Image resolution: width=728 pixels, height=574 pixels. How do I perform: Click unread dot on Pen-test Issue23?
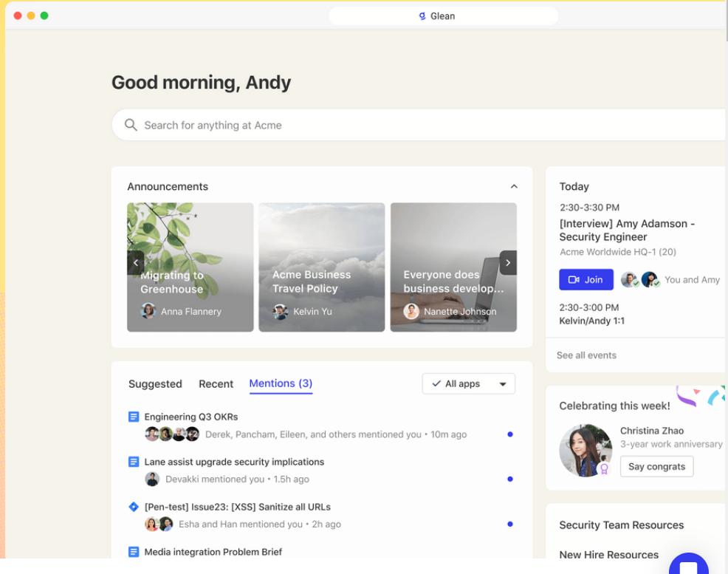tap(510, 524)
